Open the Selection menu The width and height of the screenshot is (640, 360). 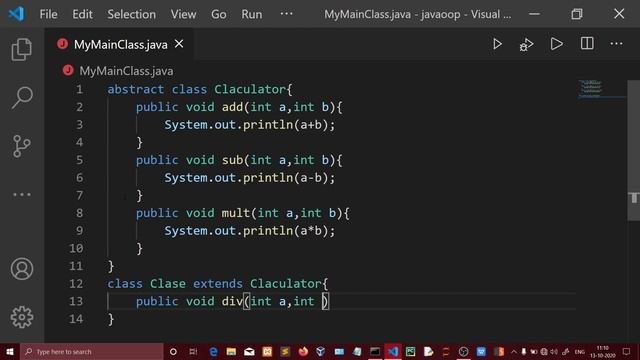click(x=131, y=14)
